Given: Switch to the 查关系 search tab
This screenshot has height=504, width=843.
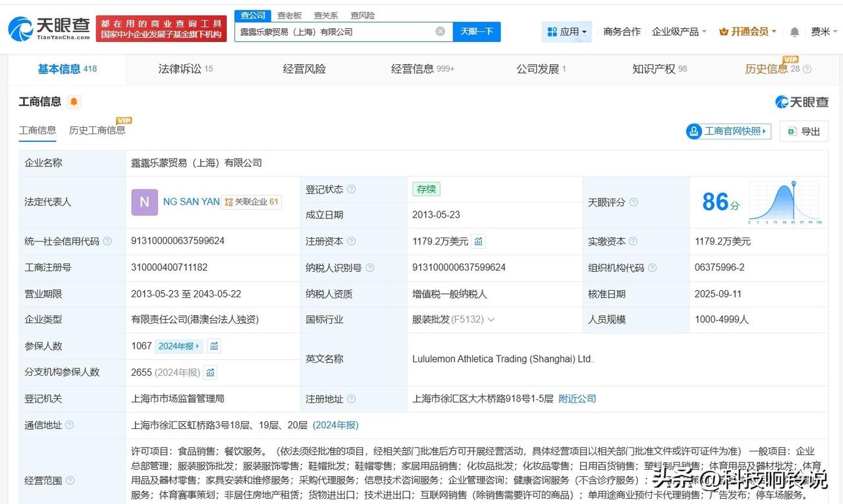Looking at the screenshot, I should (326, 15).
